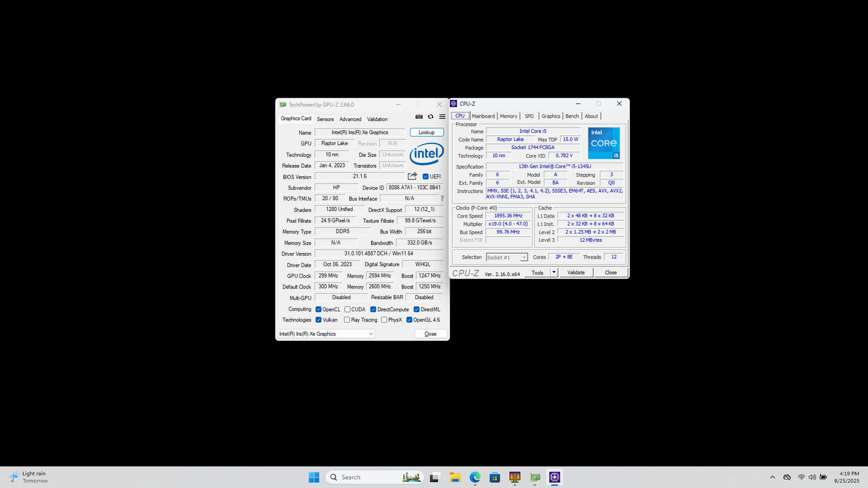Click the Intel Core i5 badge
Screen dimensions: 868x488
click(x=604, y=143)
